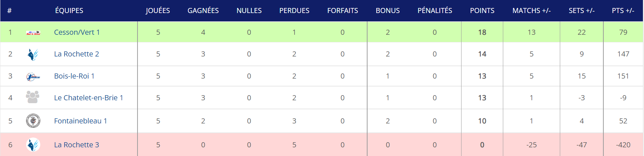Viewport: 644px width, 156px height.
Task: Click the La Rochette 2 team logo
Action: [33, 54]
